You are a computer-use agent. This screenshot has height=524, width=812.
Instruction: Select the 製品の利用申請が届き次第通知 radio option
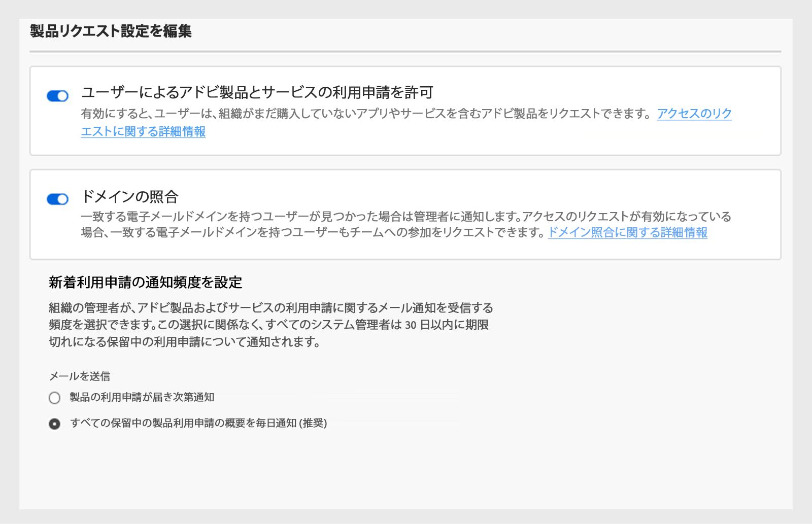click(x=54, y=398)
